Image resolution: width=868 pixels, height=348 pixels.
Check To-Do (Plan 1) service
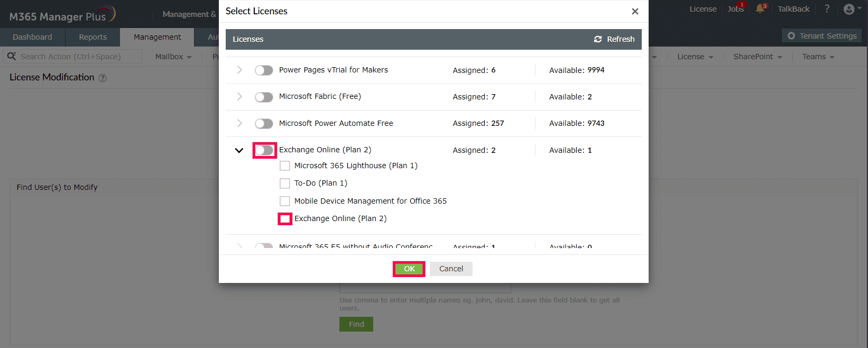coord(285,183)
